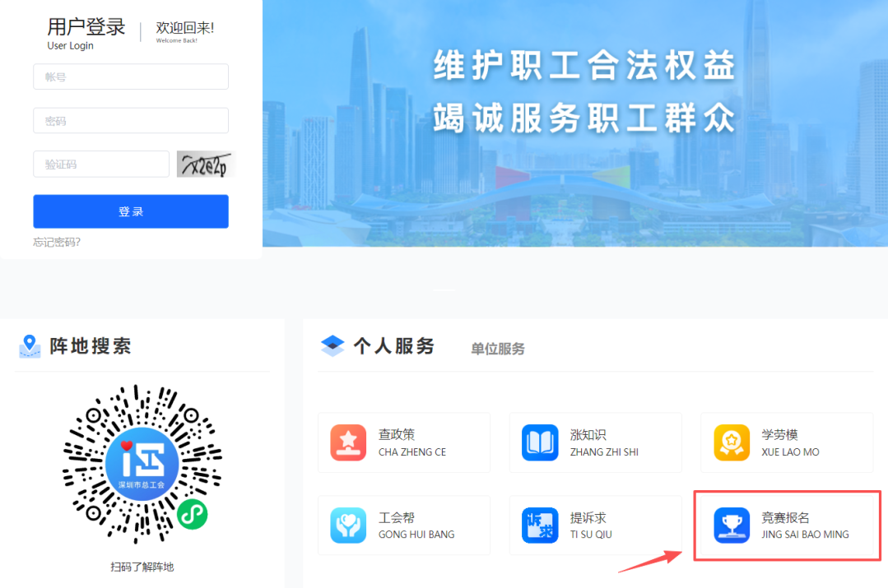
Task: Click the 深圳市总工会 QR code
Action: click(x=142, y=464)
